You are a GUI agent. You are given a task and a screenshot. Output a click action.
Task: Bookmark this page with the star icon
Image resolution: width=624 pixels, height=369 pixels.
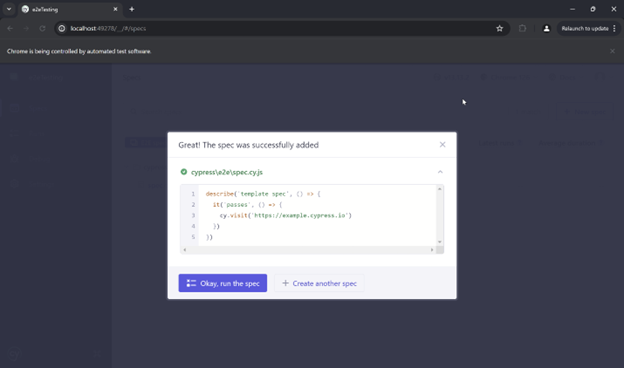click(x=499, y=28)
